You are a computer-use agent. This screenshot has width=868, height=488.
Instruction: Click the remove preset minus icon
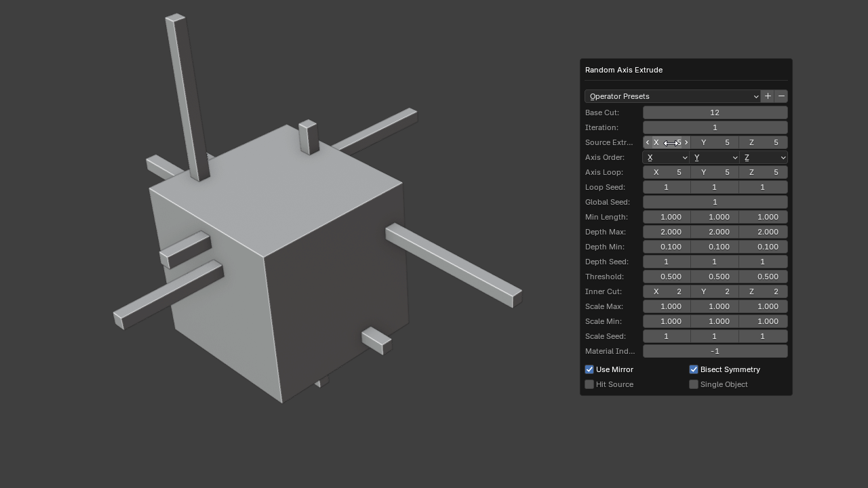pyautogui.click(x=781, y=96)
